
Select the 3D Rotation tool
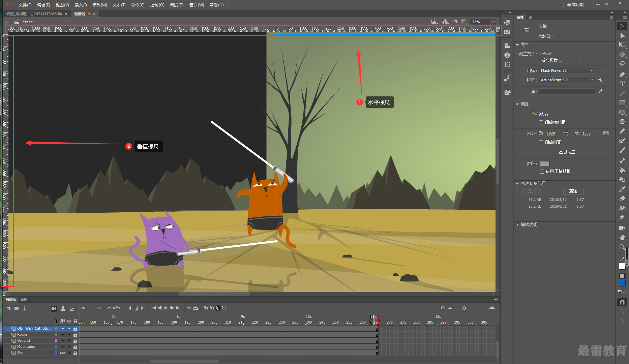(x=622, y=54)
